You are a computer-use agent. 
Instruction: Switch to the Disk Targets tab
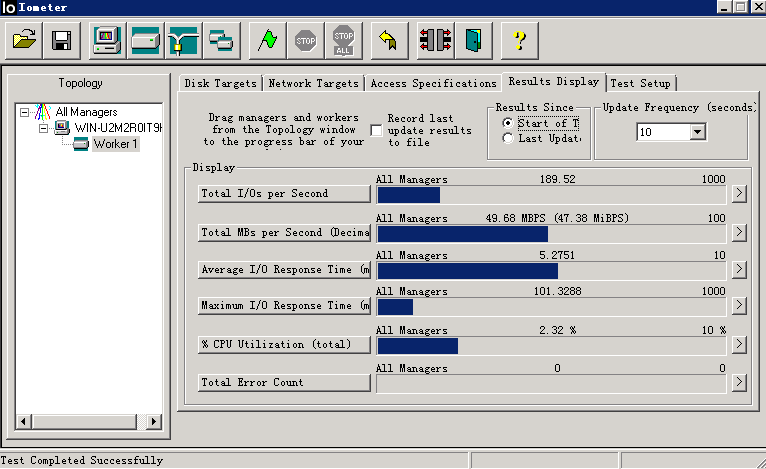pyautogui.click(x=220, y=83)
